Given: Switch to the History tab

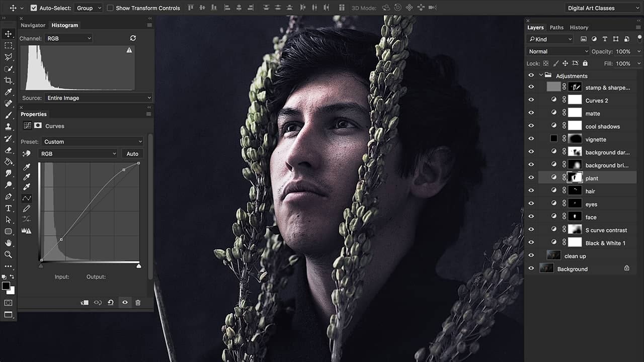Looking at the screenshot, I should 579,27.
